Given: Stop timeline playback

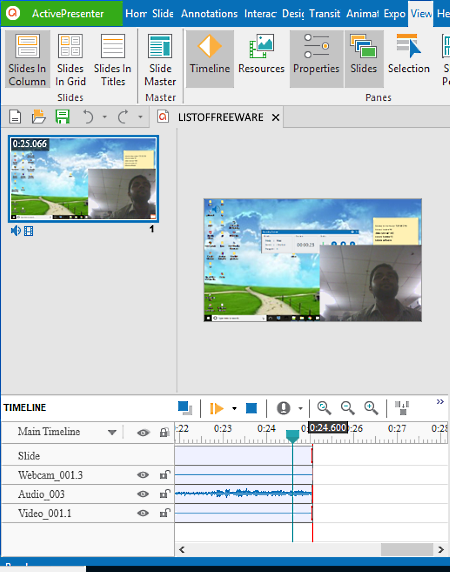Looking at the screenshot, I should point(251,408).
